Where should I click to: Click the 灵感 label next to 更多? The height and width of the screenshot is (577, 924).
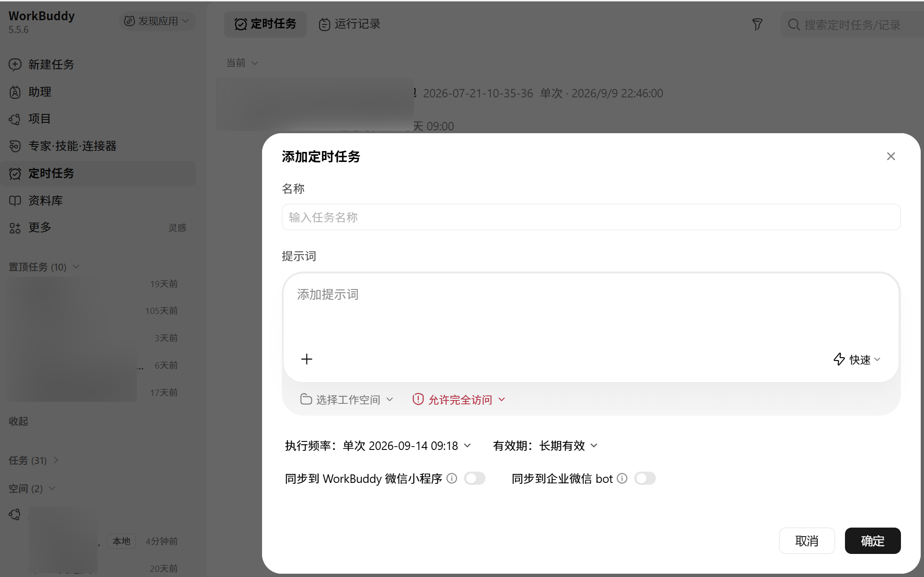tap(177, 228)
